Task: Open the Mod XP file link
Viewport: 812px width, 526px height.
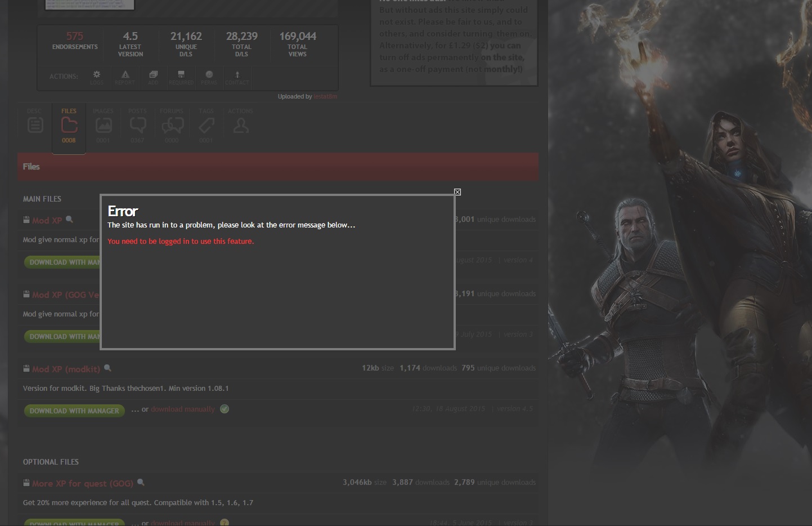Action: (47, 220)
